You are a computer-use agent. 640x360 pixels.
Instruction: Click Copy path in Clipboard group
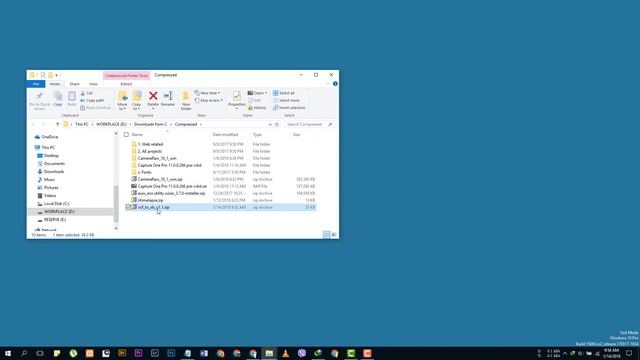click(x=92, y=100)
